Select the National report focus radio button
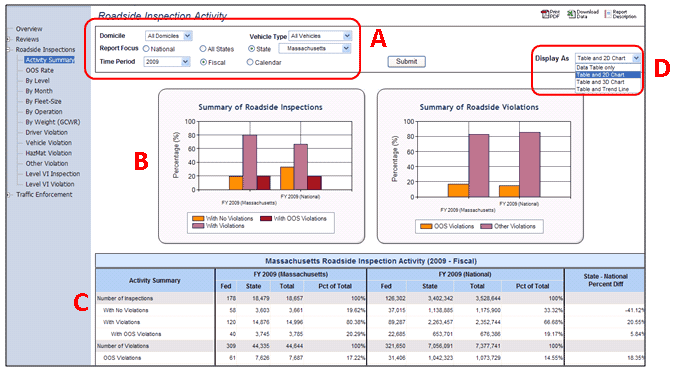Screen dimensions: 673x375 [146, 49]
